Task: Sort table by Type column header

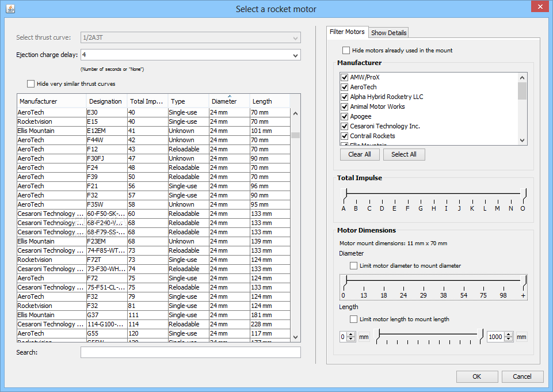Action: click(x=188, y=101)
